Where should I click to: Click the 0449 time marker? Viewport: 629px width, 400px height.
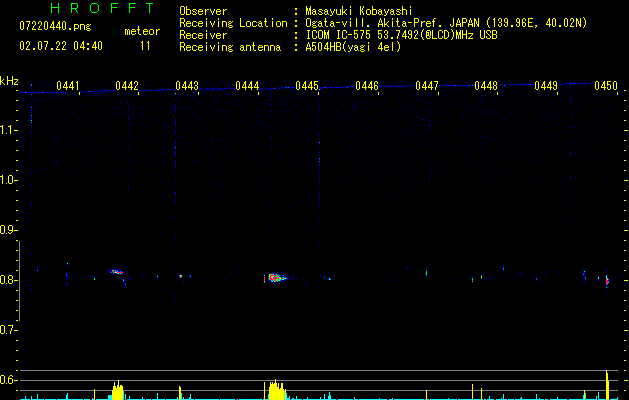pos(546,86)
